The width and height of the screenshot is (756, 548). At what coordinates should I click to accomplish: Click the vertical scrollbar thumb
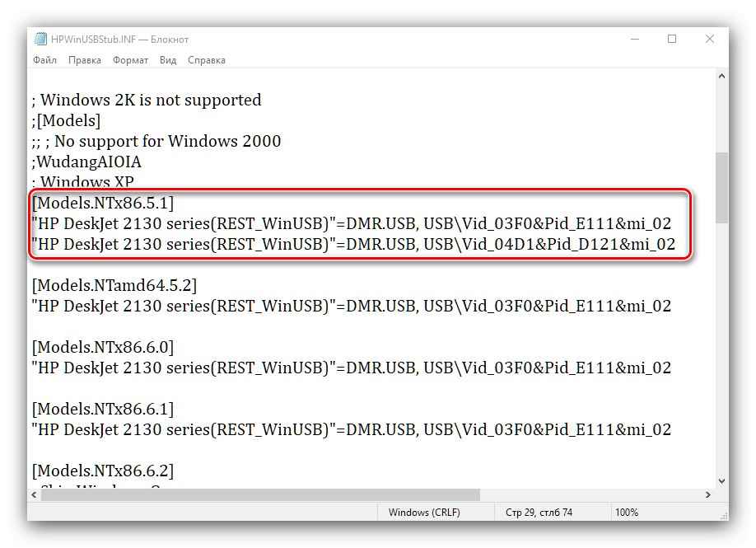pos(721,188)
